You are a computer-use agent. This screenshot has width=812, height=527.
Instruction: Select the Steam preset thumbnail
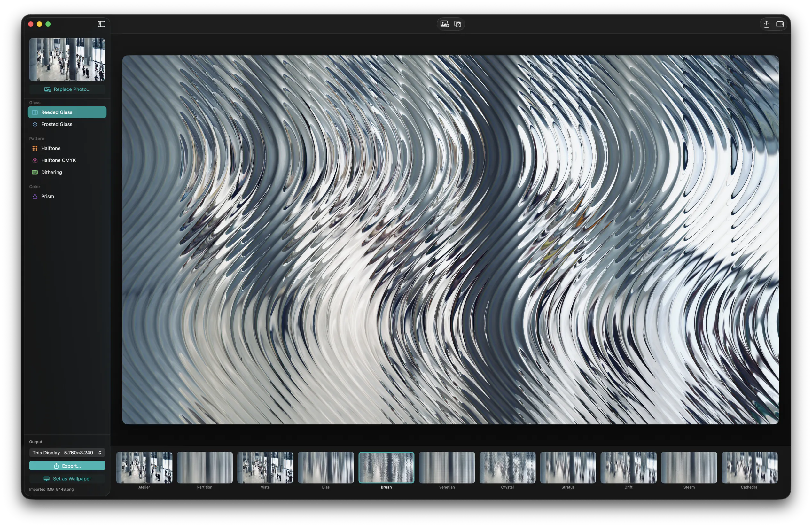(689, 467)
